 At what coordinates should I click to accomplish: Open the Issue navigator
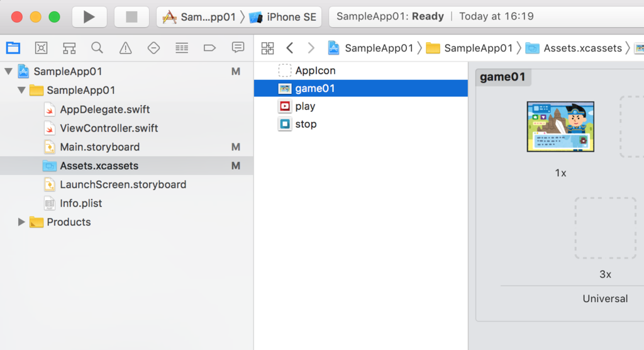(126, 48)
